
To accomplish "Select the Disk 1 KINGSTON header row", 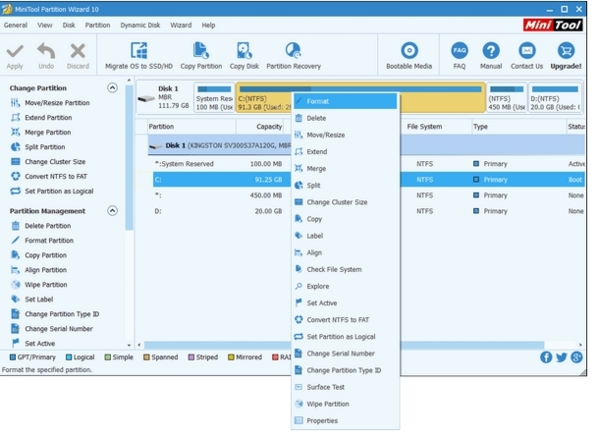I will tap(220, 145).
